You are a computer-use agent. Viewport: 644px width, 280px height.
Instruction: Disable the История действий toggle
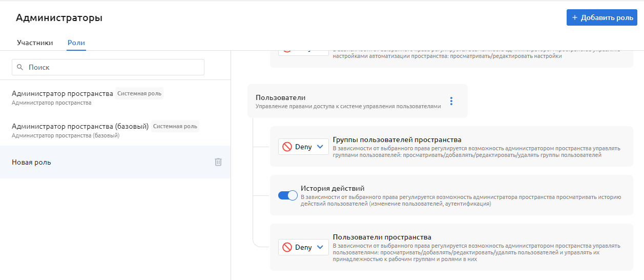pyautogui.click(x=287, y=195)
